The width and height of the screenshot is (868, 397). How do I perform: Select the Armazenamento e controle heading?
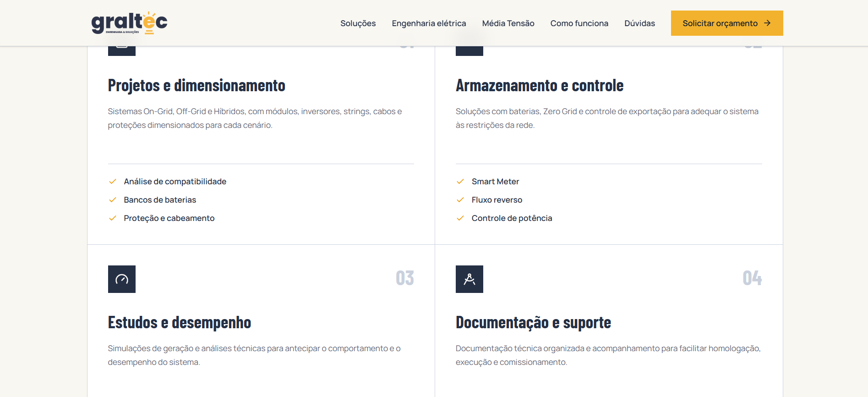point(540,86)
